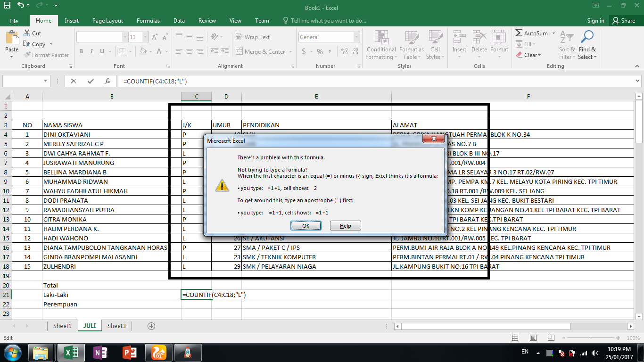Expand the AutoSum dropdown arrow

point(553,33)
